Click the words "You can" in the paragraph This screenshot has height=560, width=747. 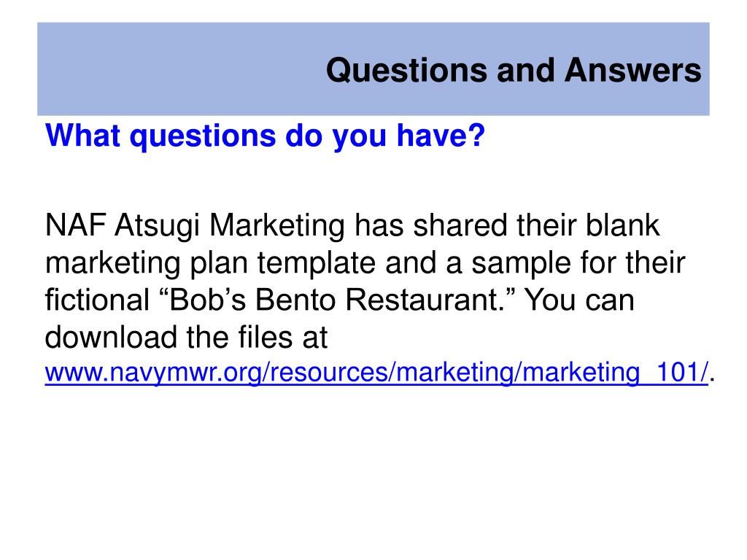click(580, 300)
